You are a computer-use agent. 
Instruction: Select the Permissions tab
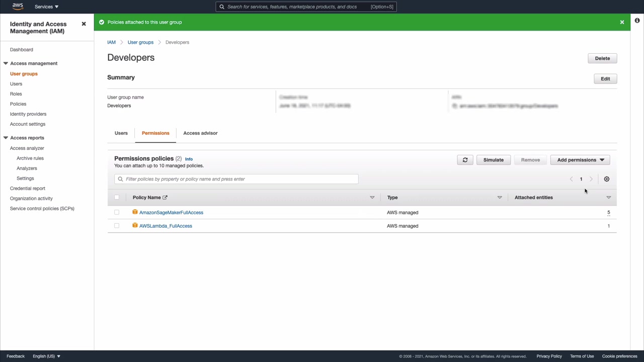click(x=155, y=133)
